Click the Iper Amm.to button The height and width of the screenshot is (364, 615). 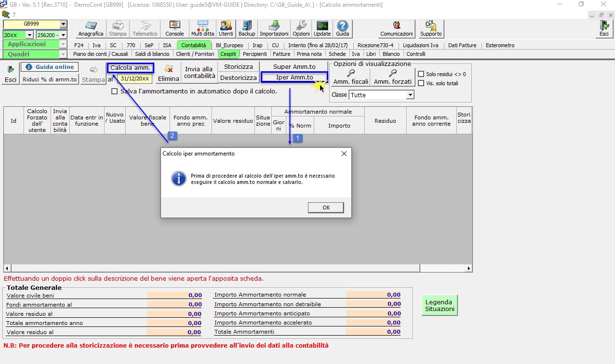pos(294,77)
